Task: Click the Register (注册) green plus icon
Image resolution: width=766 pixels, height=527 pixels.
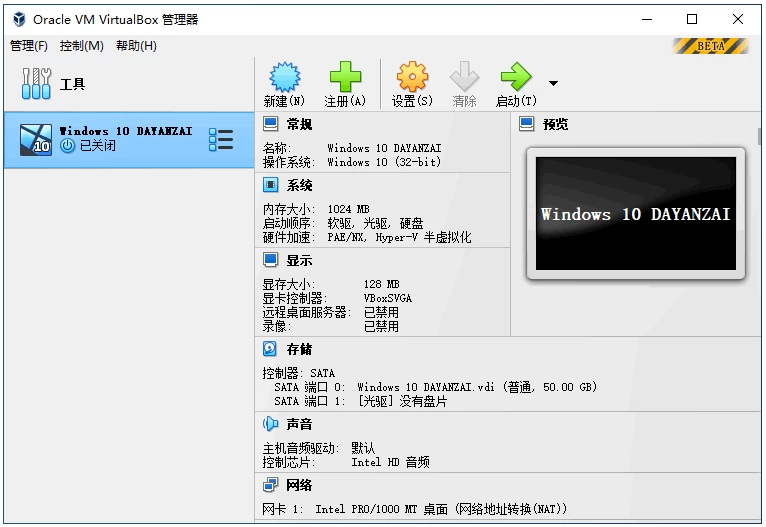Action: coord(345,78)
